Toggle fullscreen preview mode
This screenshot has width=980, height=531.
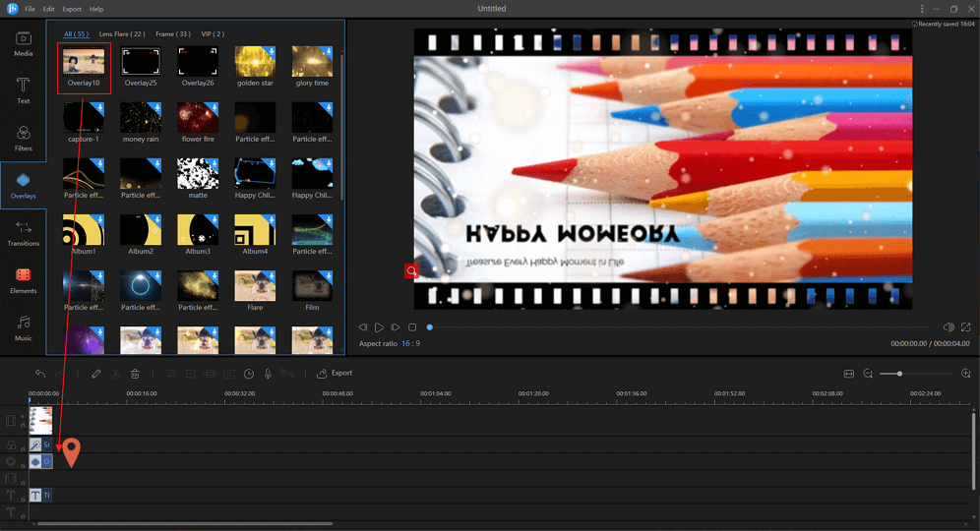pos(966,327)
